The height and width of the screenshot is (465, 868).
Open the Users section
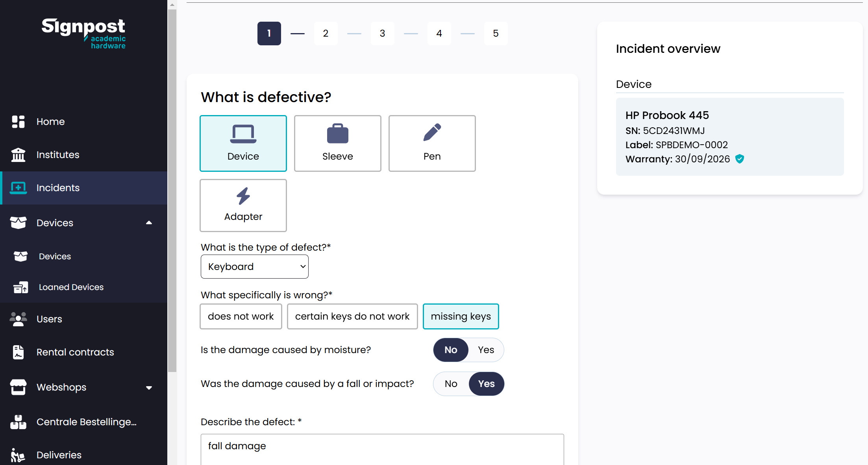click(x=49, y=319)
